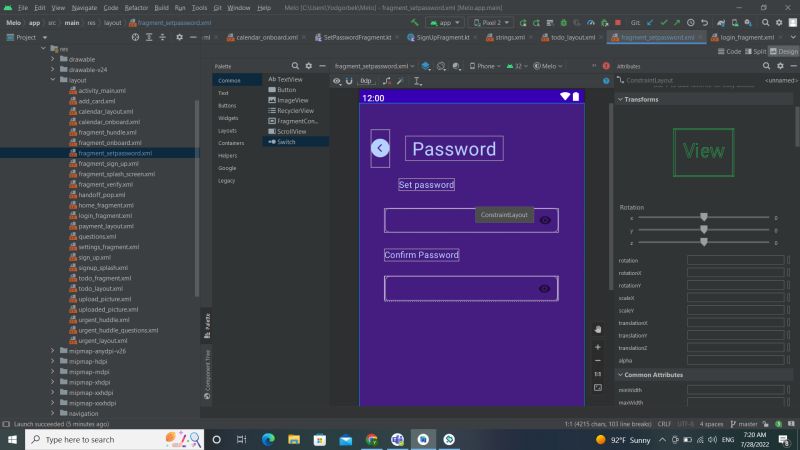
Task: Open app run configuration dropdown
Action: [445, 22]
